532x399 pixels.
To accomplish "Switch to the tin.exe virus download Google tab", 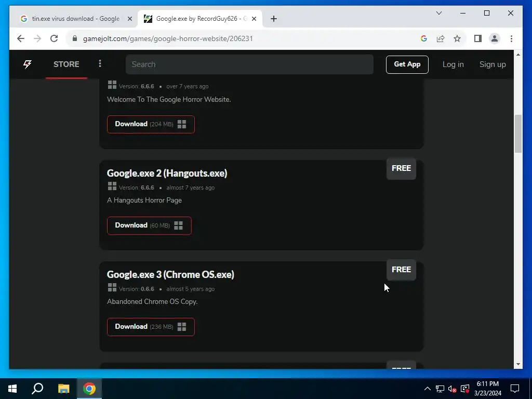I will (75, 19).
